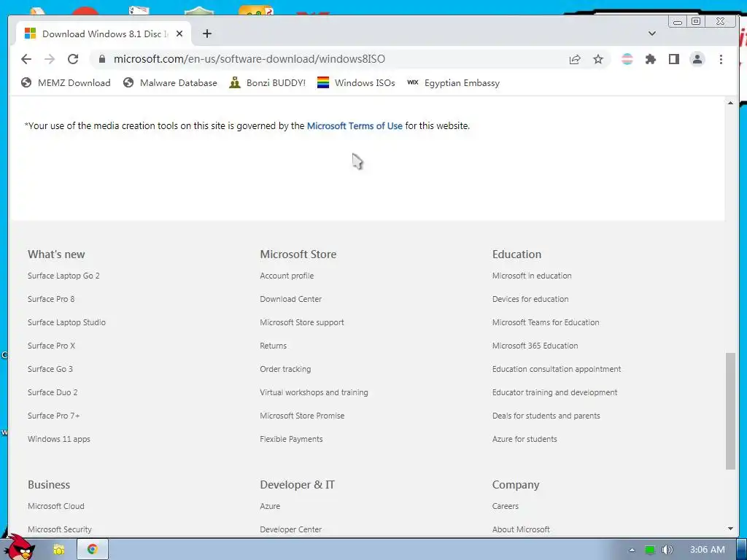Image resolution: width=747 pixels, height=560 pixels.
Task: Open Microsoft in education link
Action: click(532, 276)
